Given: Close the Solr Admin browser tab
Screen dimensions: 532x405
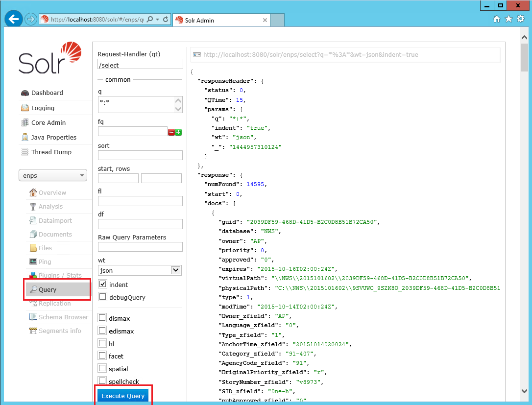Looking at the screenshot, I should (x=265, y=21).
